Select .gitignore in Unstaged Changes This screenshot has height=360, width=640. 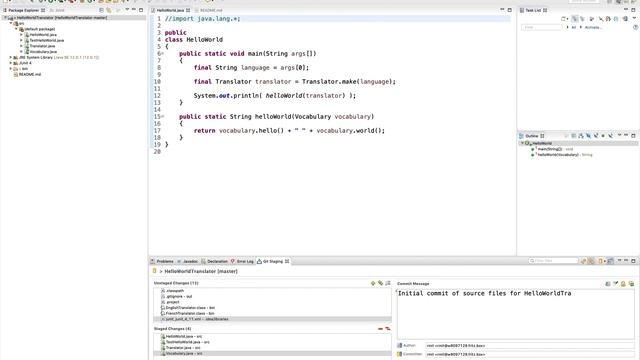[x=176, y=297]
